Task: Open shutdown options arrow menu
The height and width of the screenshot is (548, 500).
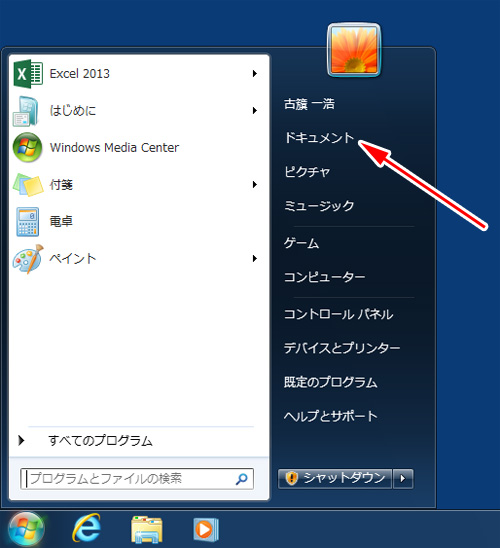Action: (x=403, y=478)
